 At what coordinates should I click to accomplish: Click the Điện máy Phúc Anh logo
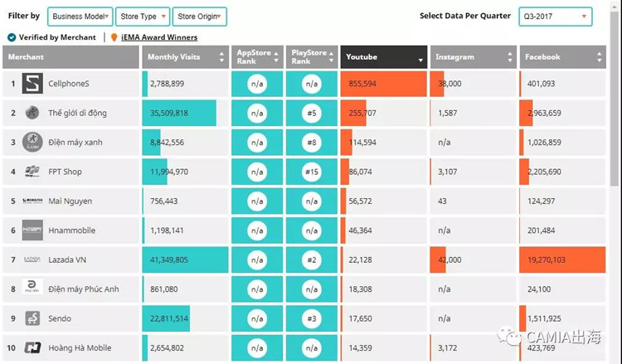pos(32,287)
